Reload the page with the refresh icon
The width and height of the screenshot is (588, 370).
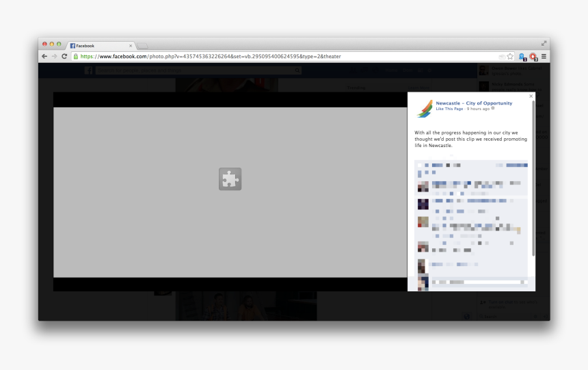click(64, 56)
